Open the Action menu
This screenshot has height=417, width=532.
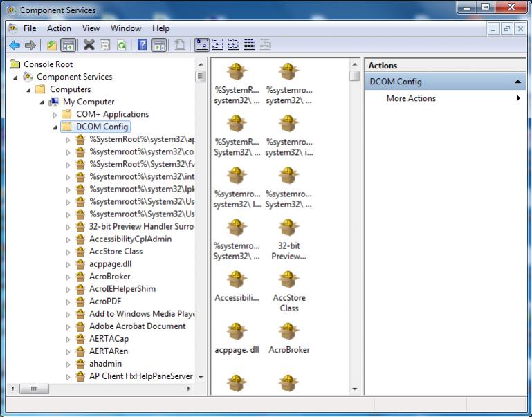(59, 28)
